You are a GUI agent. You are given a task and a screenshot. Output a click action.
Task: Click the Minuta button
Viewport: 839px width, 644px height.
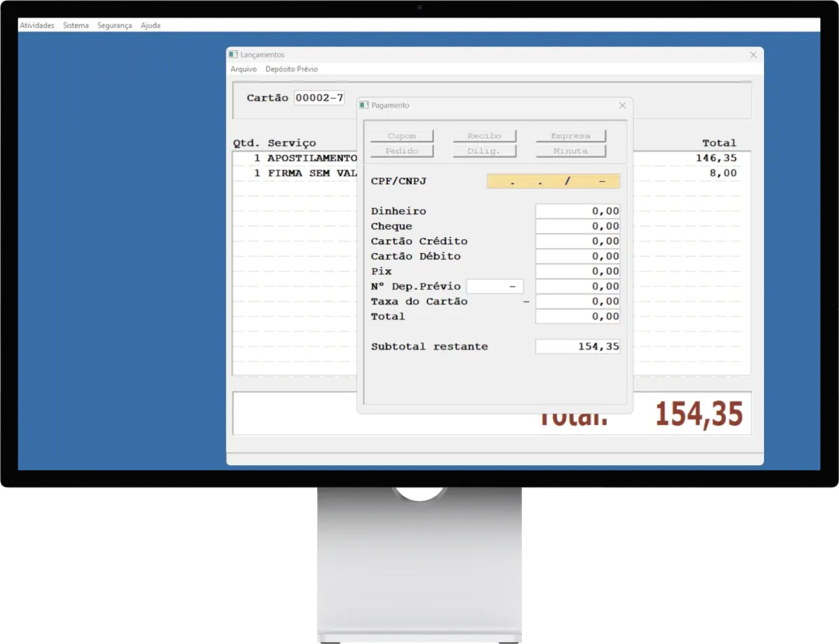[x=570, y=151]
